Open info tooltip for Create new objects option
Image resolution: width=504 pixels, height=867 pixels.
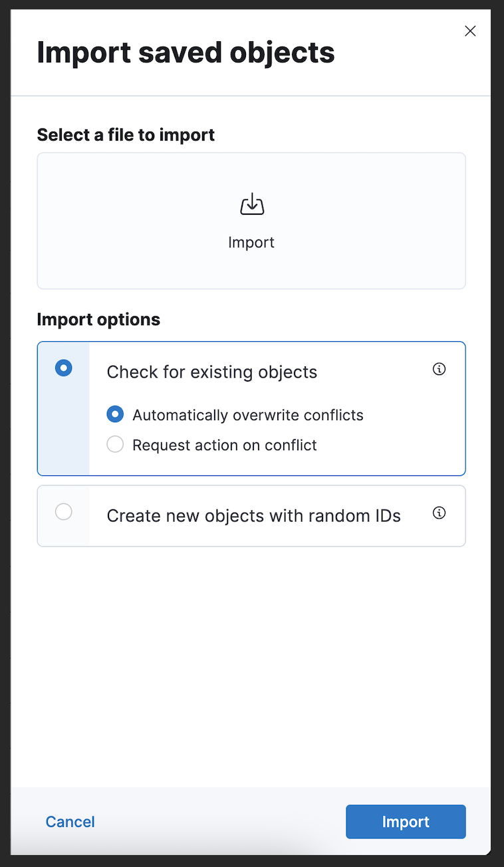tap(439, 513)
